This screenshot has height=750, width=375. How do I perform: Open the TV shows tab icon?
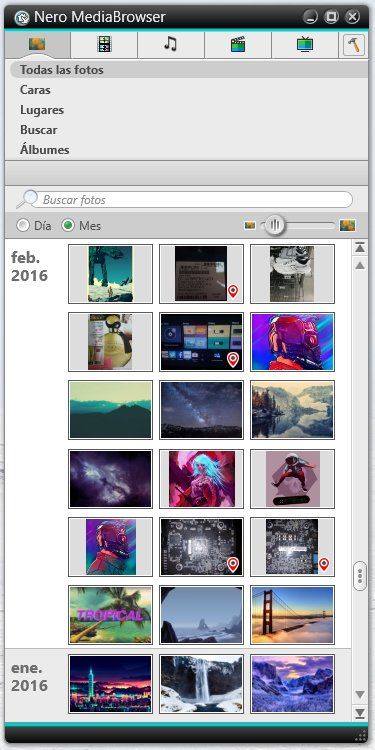[304, 44]
